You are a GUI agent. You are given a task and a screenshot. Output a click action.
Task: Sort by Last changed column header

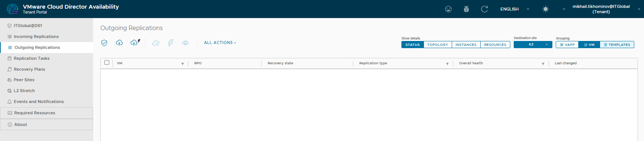tap(566, 63)
